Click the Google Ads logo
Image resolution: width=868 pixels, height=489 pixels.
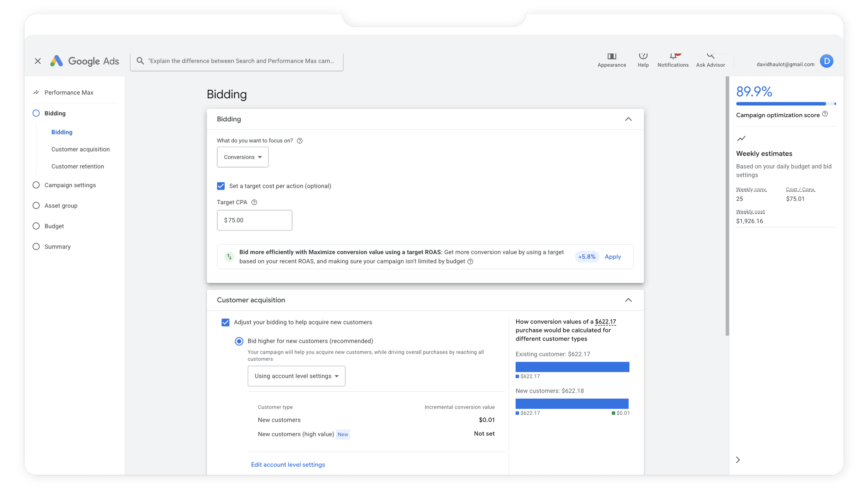[x=84, y=61]
